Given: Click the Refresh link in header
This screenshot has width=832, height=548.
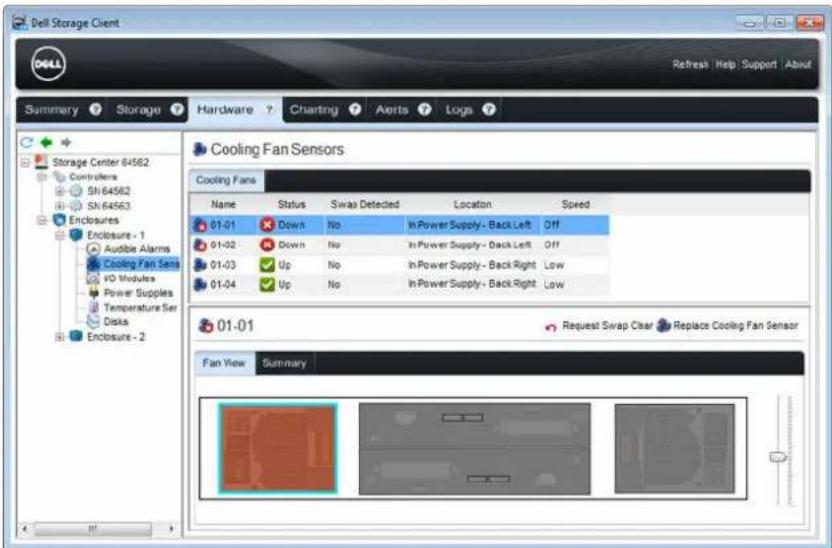Looking at the screenshot, I should (x=690, y=64).
